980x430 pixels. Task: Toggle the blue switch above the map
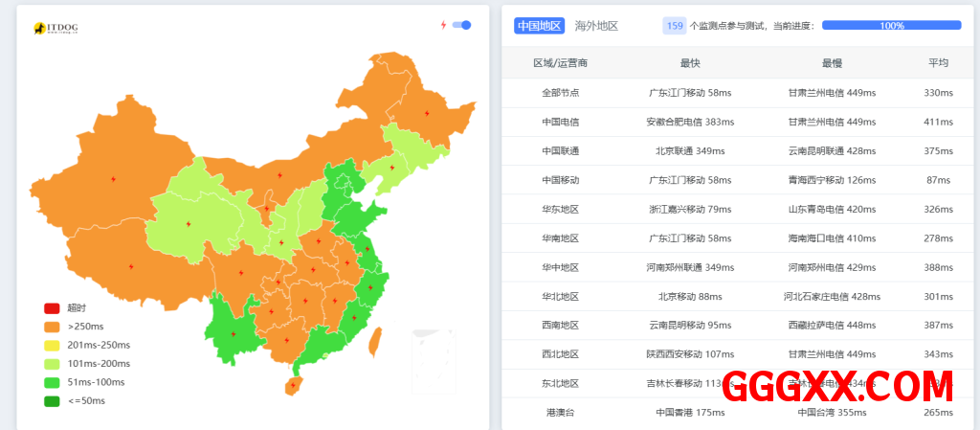(461, 25)
